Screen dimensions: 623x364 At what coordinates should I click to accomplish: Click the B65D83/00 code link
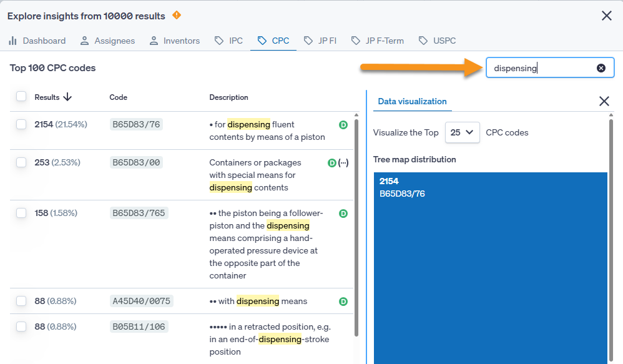137,162
